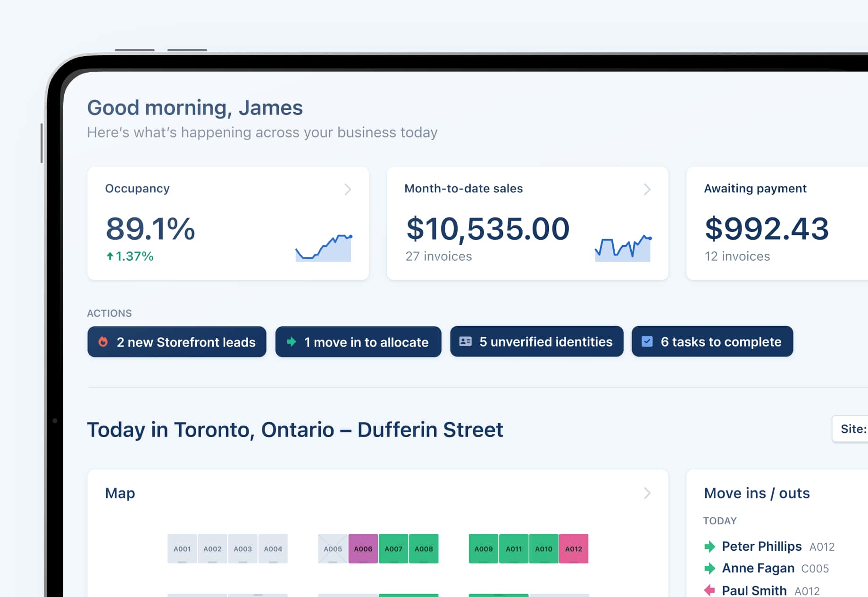Click the checkmark icon on tasks pill

[647, 341]
